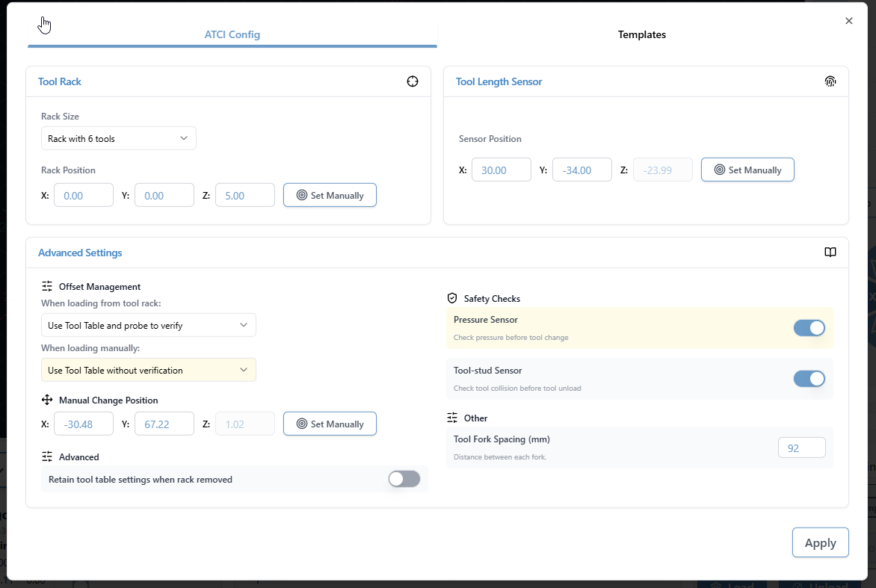This screenshot has height=588, width=876.
Task: Click the Tool Fork Spacing input field
Action: [801, 448]
